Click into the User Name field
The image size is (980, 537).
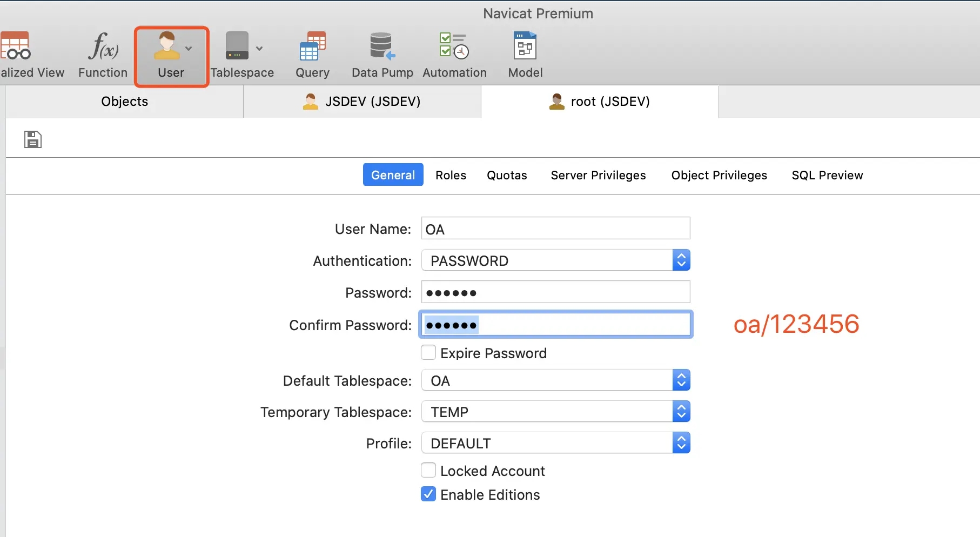pos(555,229)
